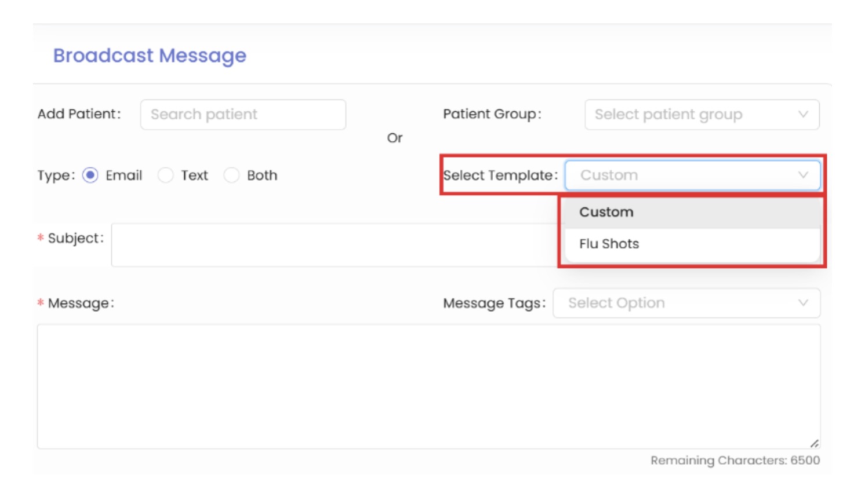This screenshot has width=865, height=504.
Task: Click the Remaining Characters counter text
Action: pos(735,461)
